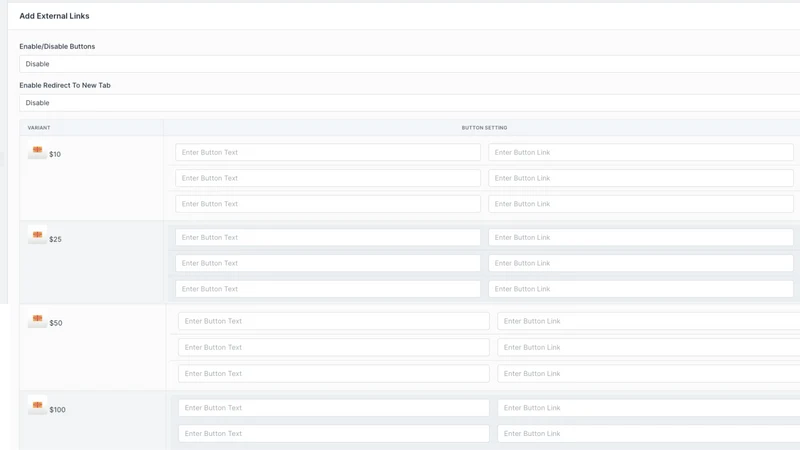This screenshot has height=450, width=800.
Task: Click the $25 variant gift card thumbnail
Action: [x=37, y=235]
